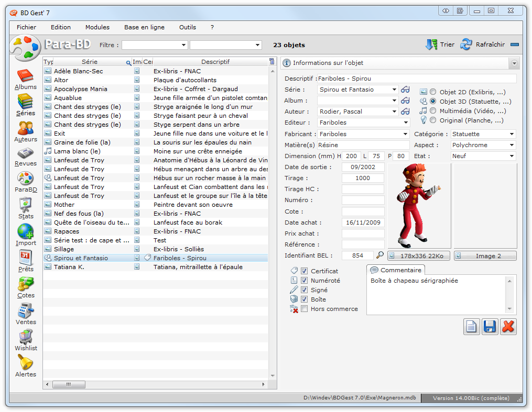Open the Outils menu
The width and height of the screenshot is (532, 412).
pyautogui.click(x=188, y=27)
